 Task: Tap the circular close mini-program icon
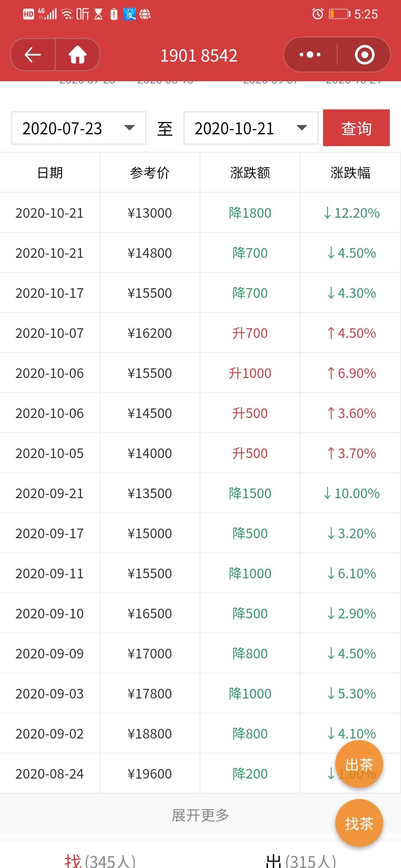[x=365, y=55]
